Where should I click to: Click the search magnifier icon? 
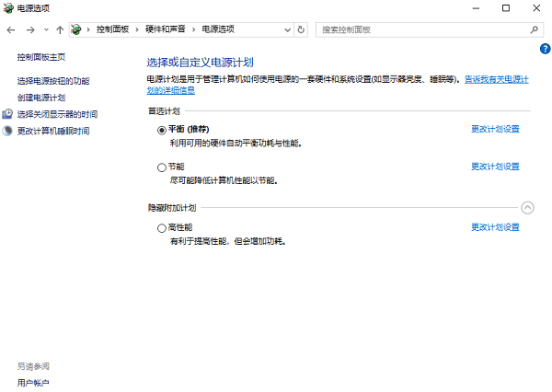pyautogui.click(x=535, y=30)
